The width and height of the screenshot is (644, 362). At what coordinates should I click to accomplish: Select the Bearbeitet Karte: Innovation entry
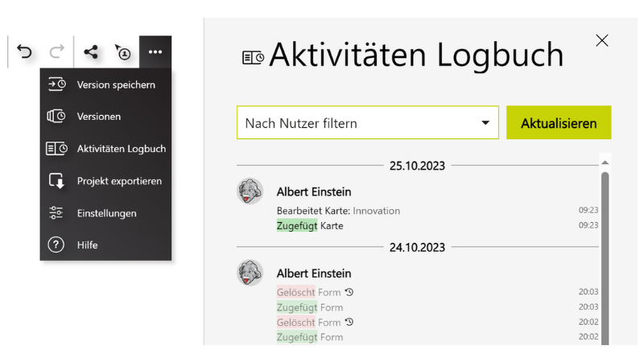(437, 211)
